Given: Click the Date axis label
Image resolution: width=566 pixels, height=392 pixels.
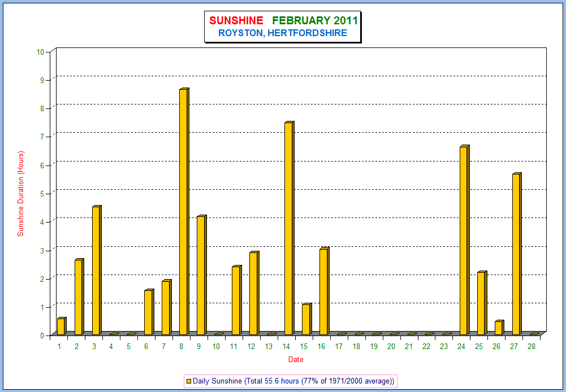Looking at the screenshot, I should click(x=296, y=360).
